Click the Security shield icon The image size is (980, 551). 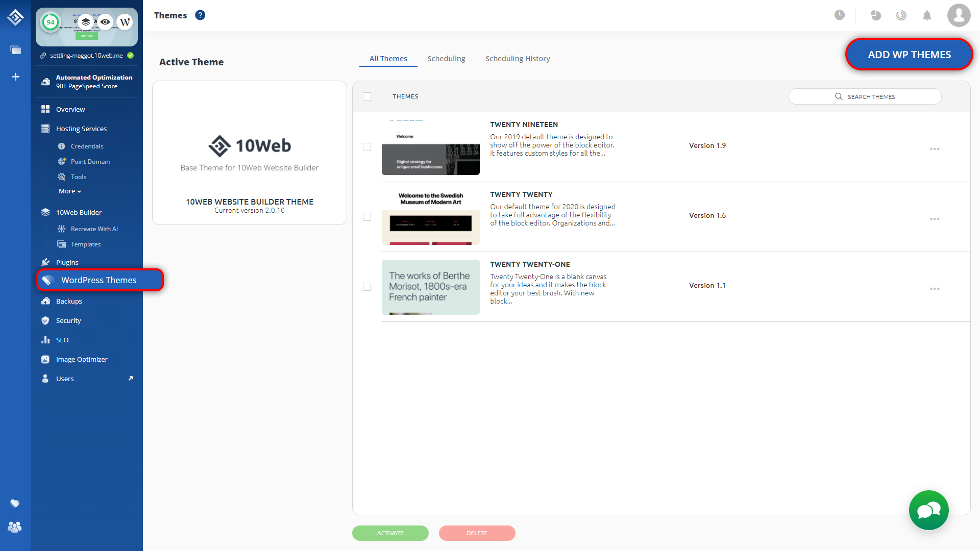click(x=45, y=320)
